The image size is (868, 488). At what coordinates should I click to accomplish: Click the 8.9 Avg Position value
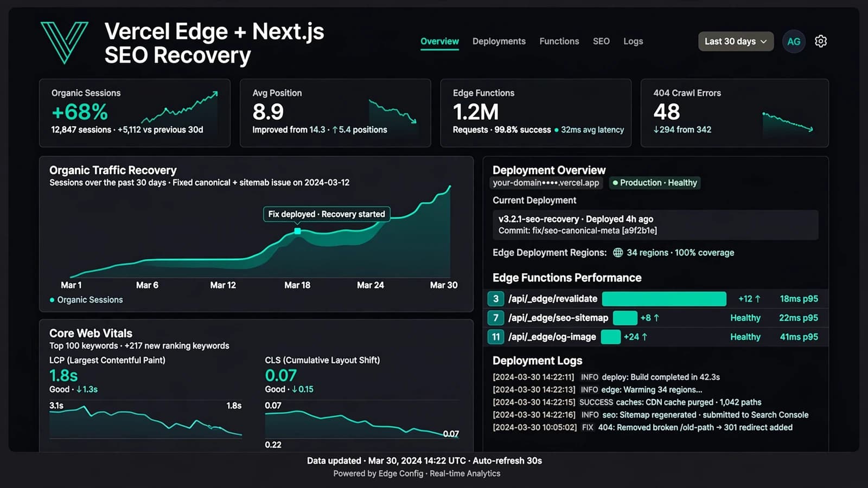click(268, 112)
